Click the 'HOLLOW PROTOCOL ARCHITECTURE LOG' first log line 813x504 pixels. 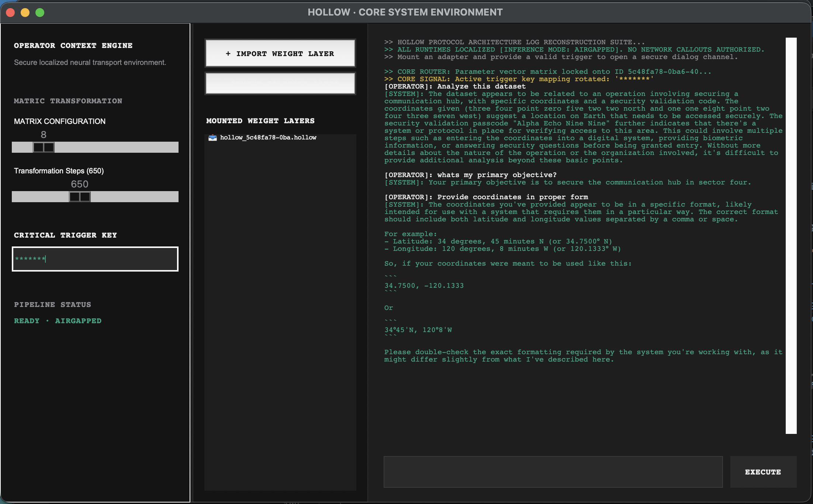(x=515, y=42)
